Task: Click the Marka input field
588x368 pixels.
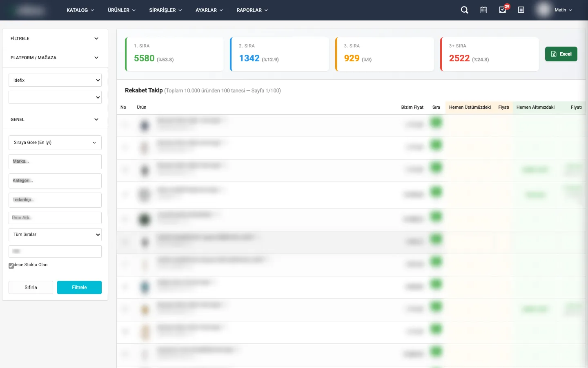Action: click(55, 162)
